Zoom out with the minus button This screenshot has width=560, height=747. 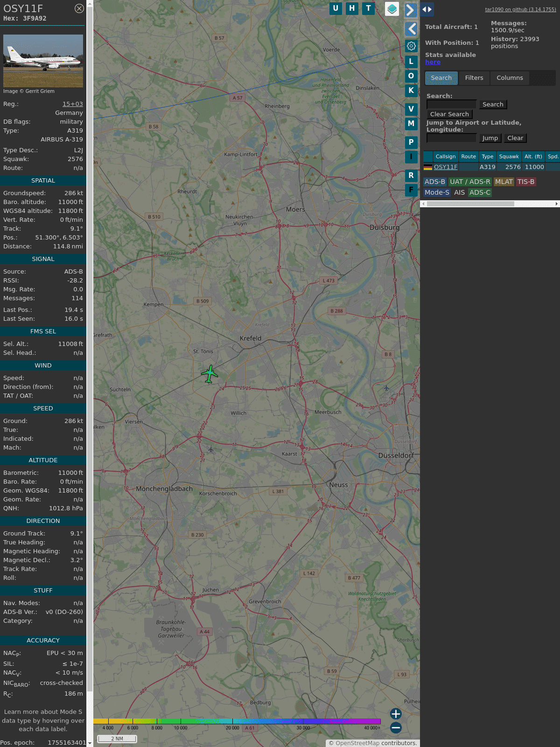tap(396, 727)
